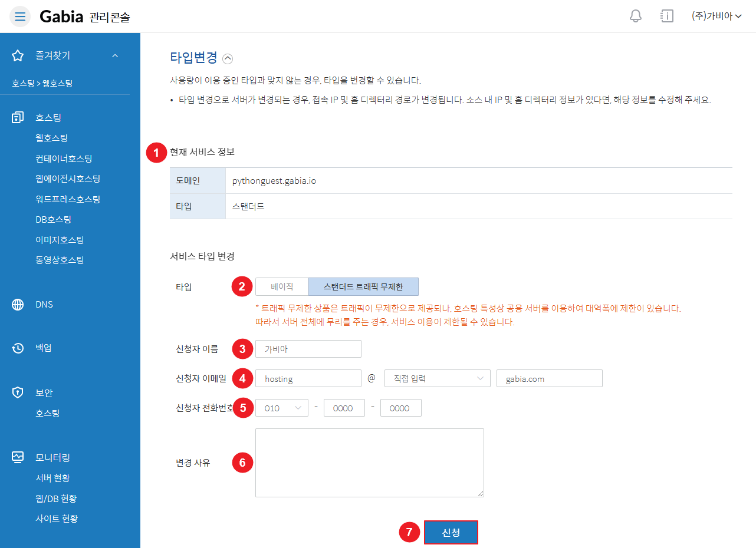Select the 베이직 type option

click(282, 287)
